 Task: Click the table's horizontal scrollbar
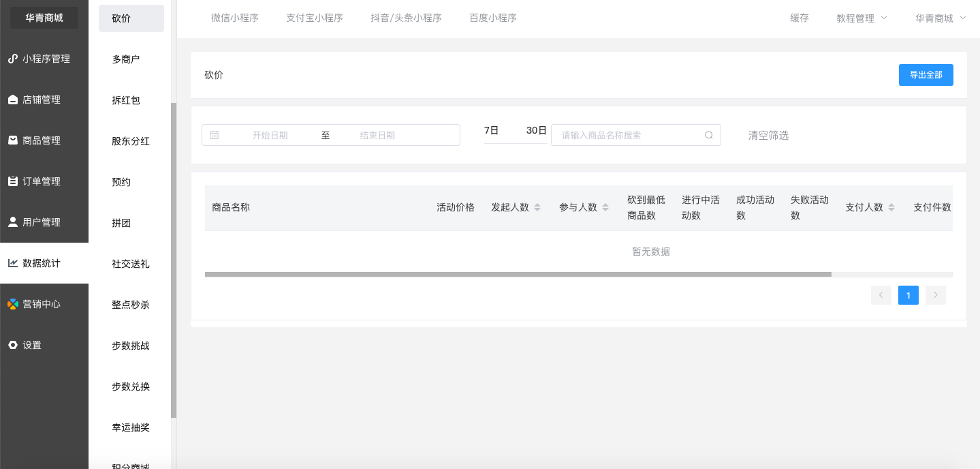518,275
